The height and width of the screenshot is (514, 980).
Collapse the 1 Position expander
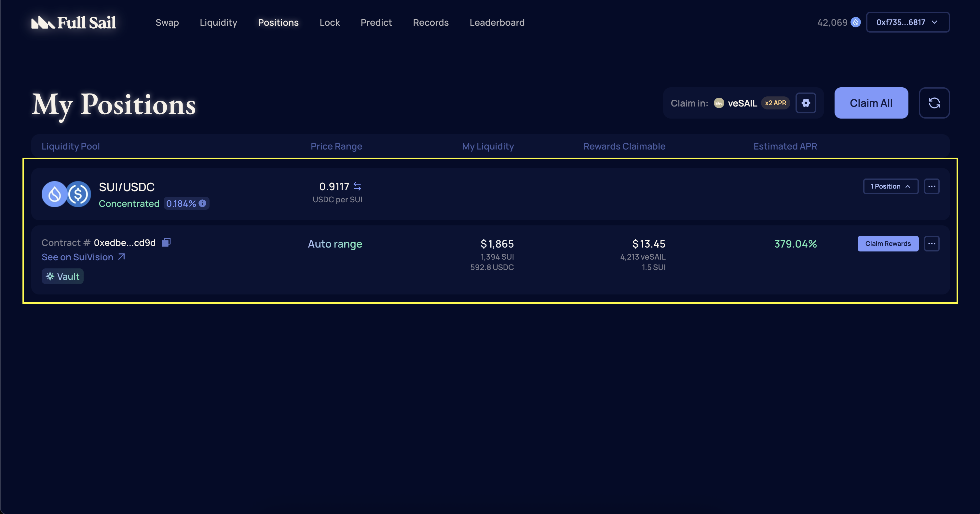click(890, 186)
